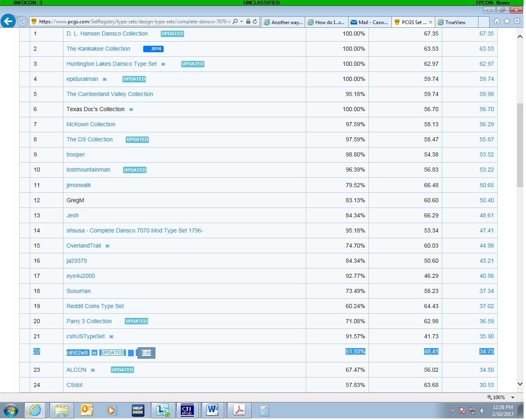Switch to the Another way... tab
This screenshot has width=526, height=420.
click(x=283, y=22)
